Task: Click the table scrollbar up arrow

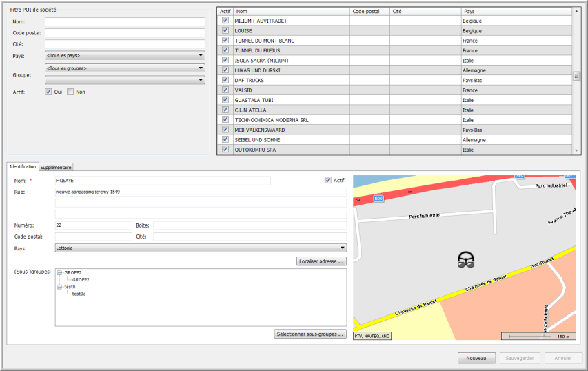Action: point(576,12)
